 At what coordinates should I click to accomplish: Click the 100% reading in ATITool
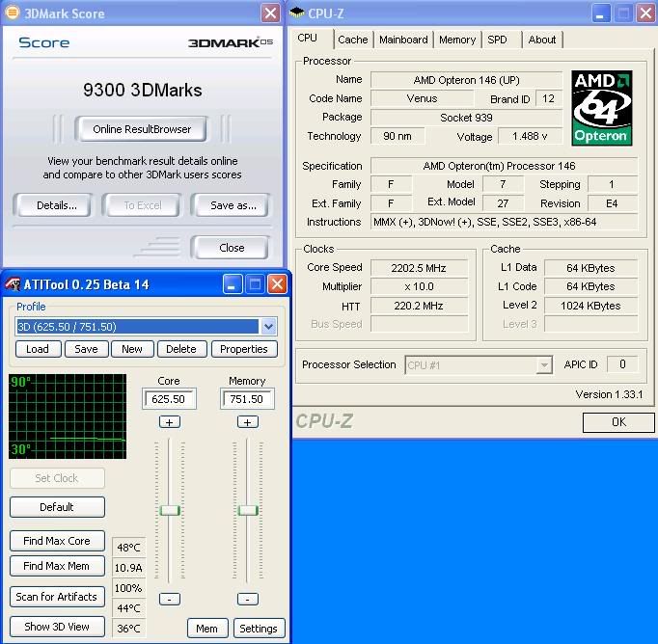(x=129, y=588)
